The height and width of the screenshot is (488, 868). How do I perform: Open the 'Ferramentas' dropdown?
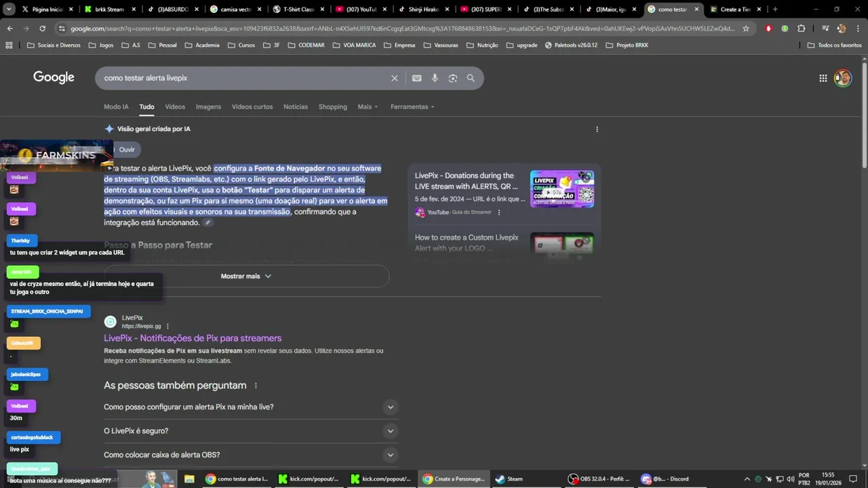click(412, 107)
